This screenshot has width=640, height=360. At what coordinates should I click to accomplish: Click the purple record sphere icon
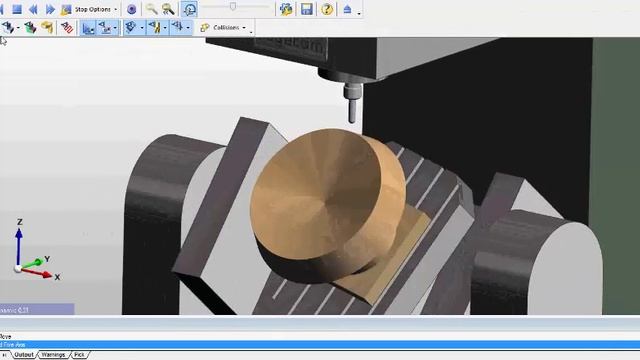coord(131,9)
